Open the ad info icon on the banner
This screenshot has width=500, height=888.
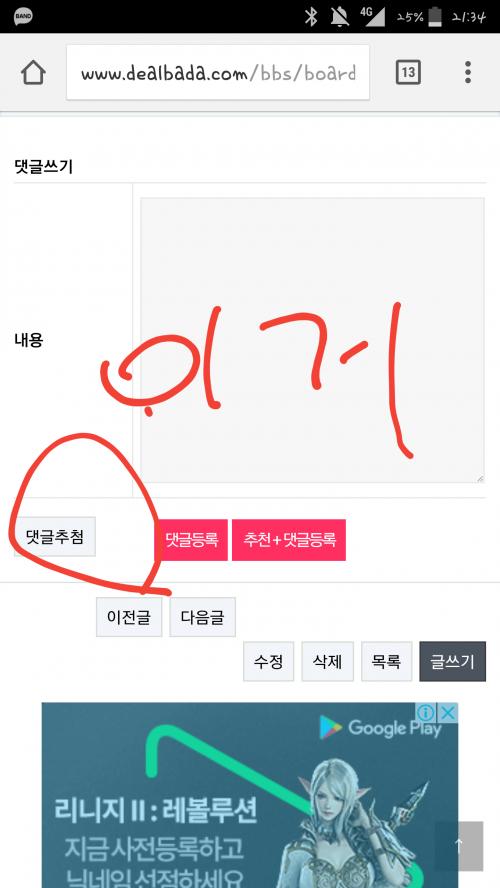click(x=426, y=712)
